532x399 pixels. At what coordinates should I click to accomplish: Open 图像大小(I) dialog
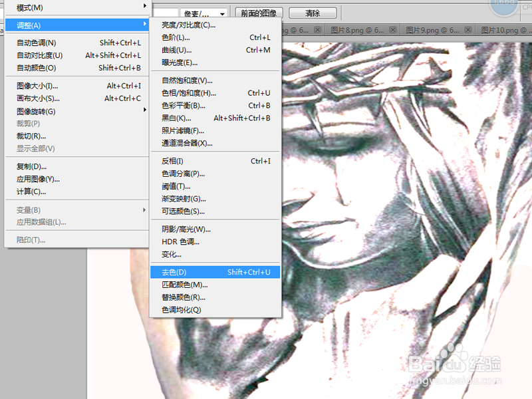coord(77,86)
